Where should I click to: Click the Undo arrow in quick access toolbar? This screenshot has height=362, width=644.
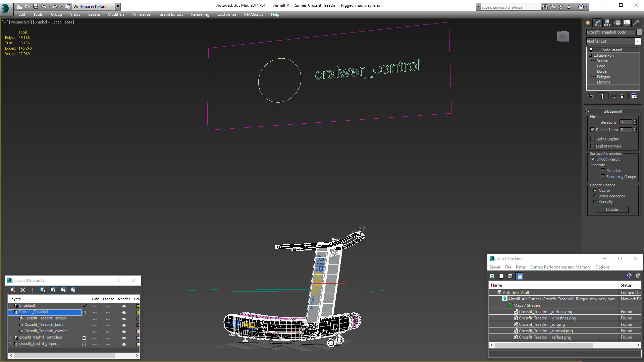coord(44,6)
